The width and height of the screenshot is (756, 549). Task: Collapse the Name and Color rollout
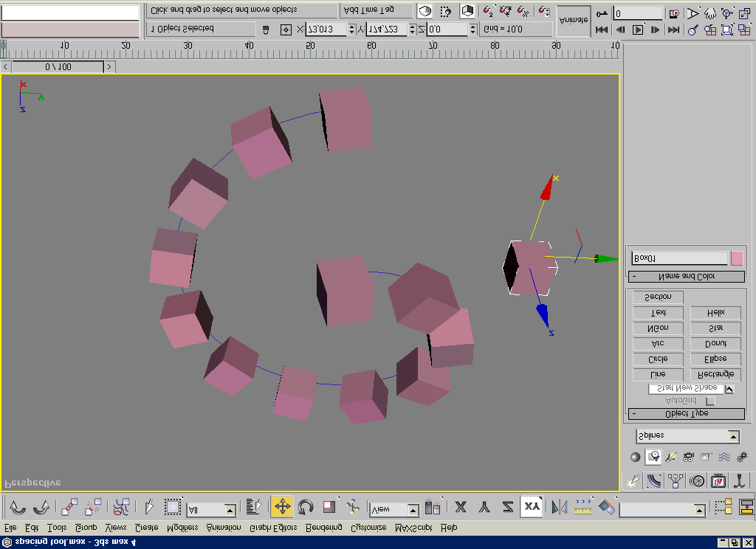[x=687, y=277]
